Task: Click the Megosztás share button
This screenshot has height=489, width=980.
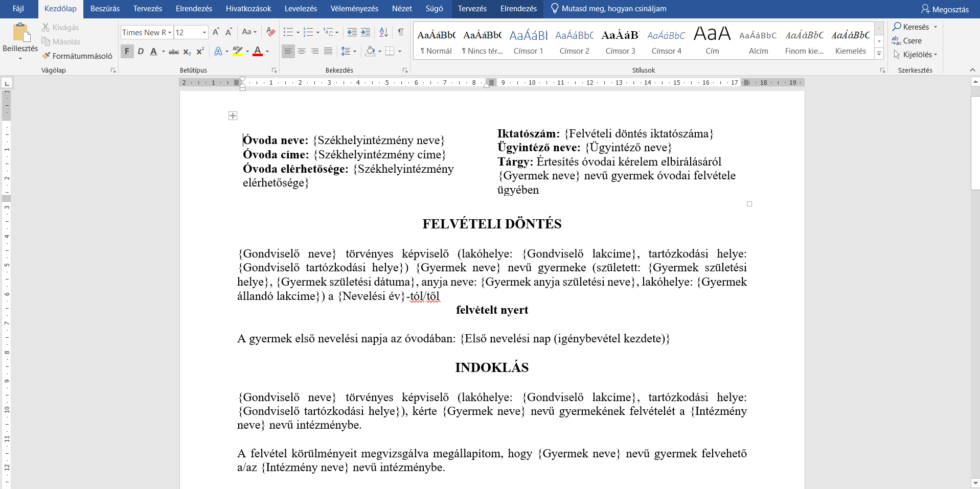Action: pyautogui.click(x=945, y=9)
